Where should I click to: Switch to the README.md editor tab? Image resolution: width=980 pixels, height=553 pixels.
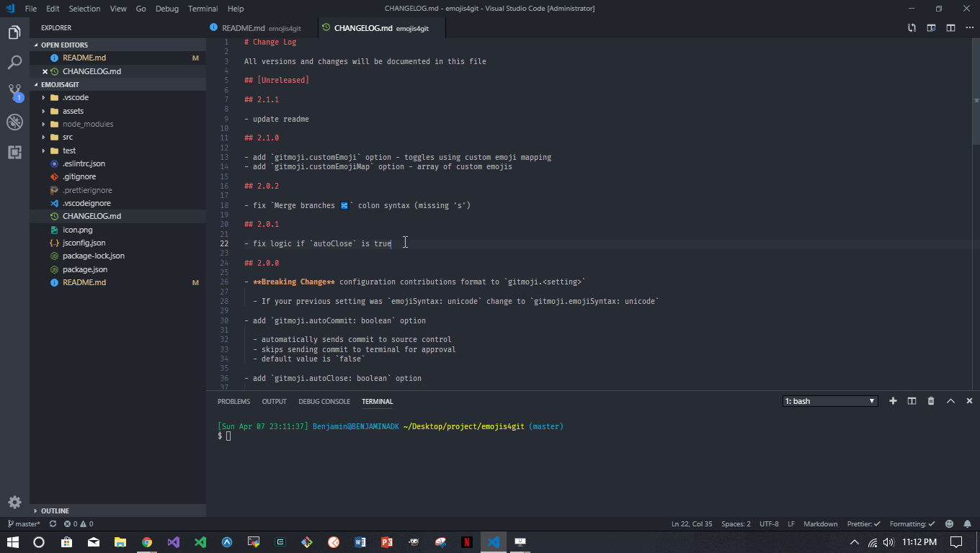click(261, 28)
